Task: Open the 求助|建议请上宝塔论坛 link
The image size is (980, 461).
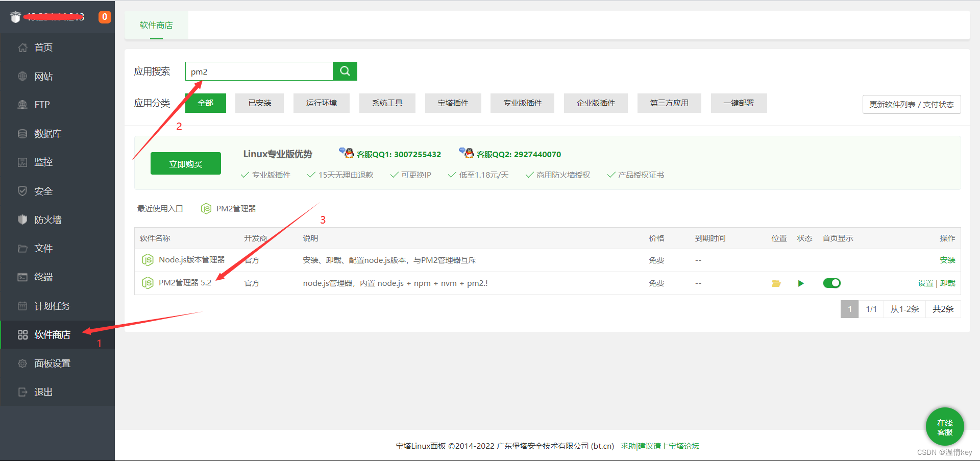Action: click(660, 446)
